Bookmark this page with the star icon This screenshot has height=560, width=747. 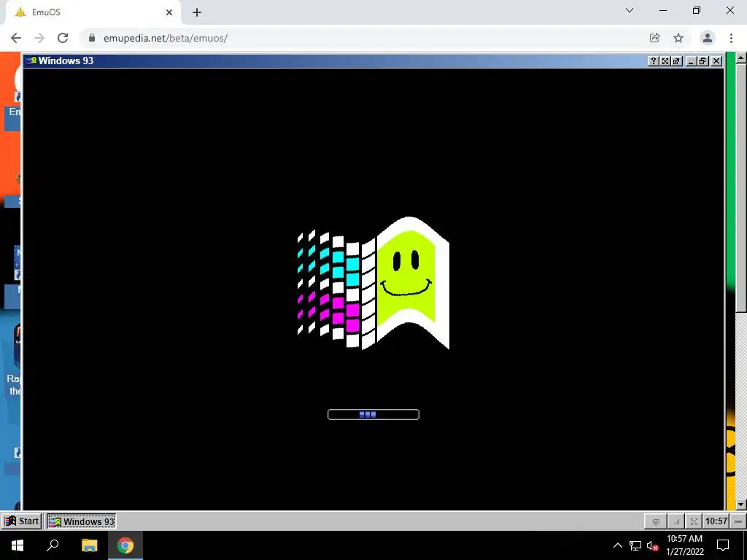point(678,38)
